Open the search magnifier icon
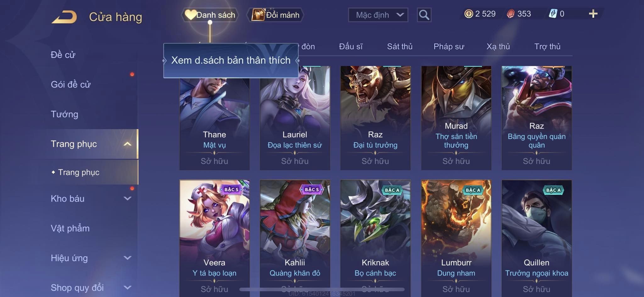The width and height of the screenshot is (644, 297). [424, 15]
